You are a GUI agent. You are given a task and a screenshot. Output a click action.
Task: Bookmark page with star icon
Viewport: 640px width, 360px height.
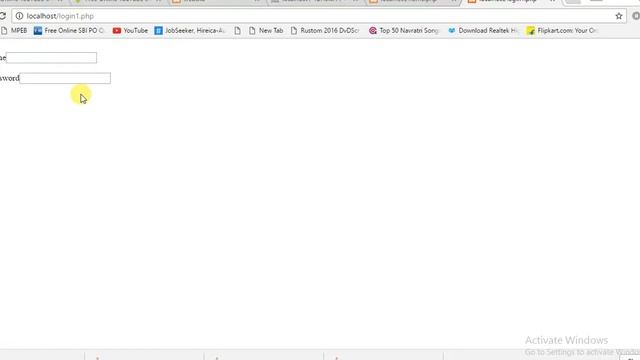click(x=619, y=16)
